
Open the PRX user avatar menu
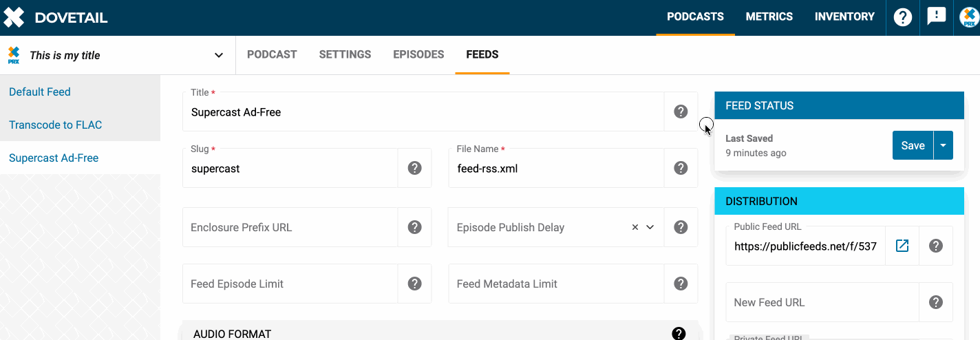pyautogui.click(x=970, y=17)
